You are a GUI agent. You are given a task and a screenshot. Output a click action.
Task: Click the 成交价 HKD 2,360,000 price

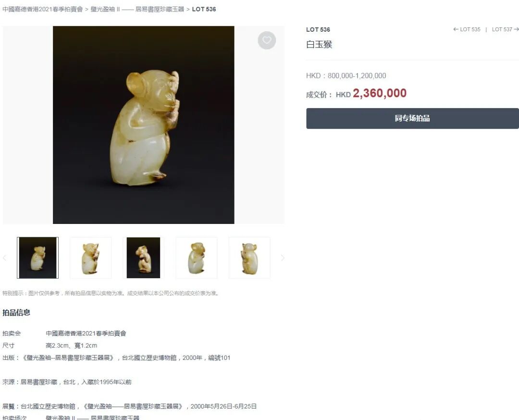coord(356,94)
